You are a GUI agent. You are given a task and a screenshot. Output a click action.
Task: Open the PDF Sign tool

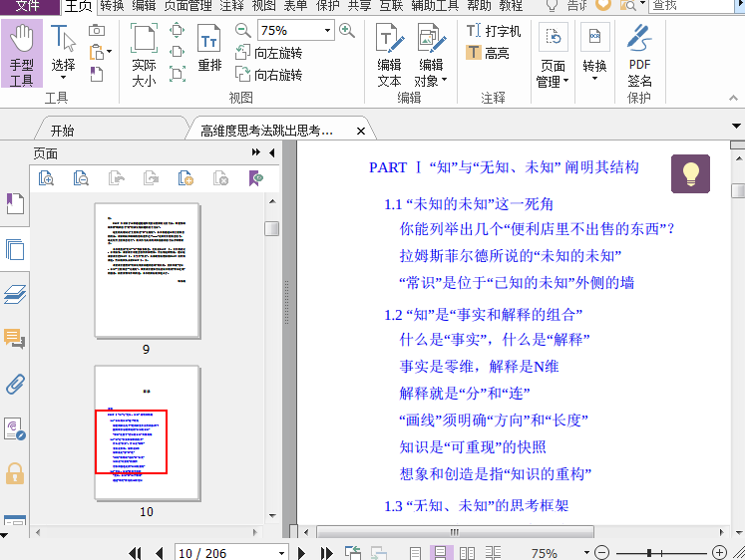tap(639, 56)
